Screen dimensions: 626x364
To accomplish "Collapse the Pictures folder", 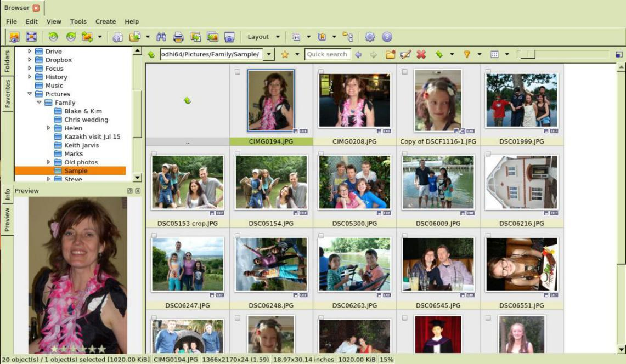I will click(29, 94).
